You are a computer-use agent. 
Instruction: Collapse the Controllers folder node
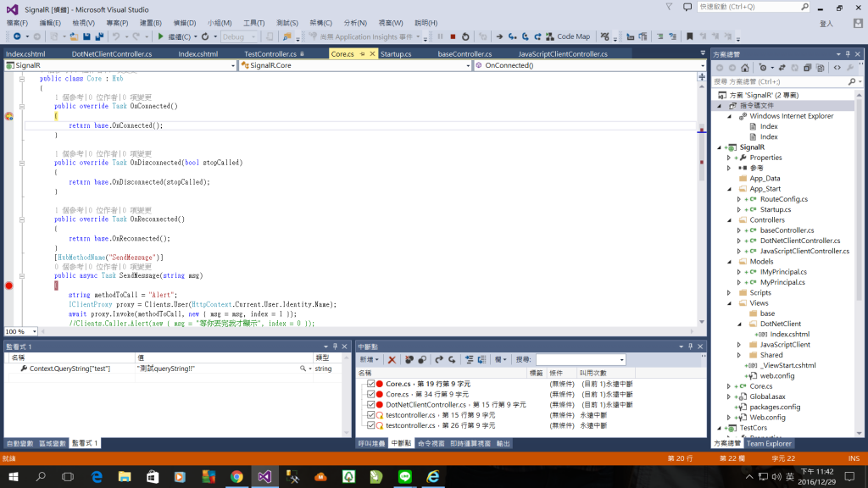coord(729,220)
